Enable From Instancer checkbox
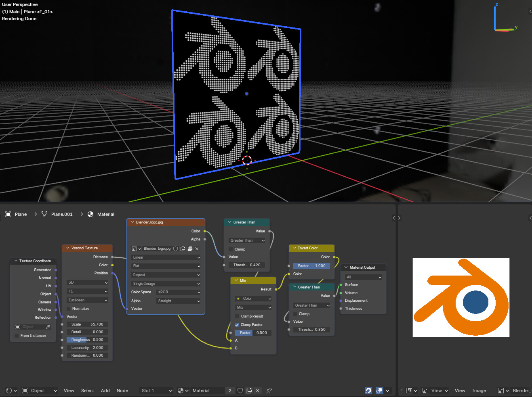This screenshot has width=532, height=397. (x=17, y=336)
